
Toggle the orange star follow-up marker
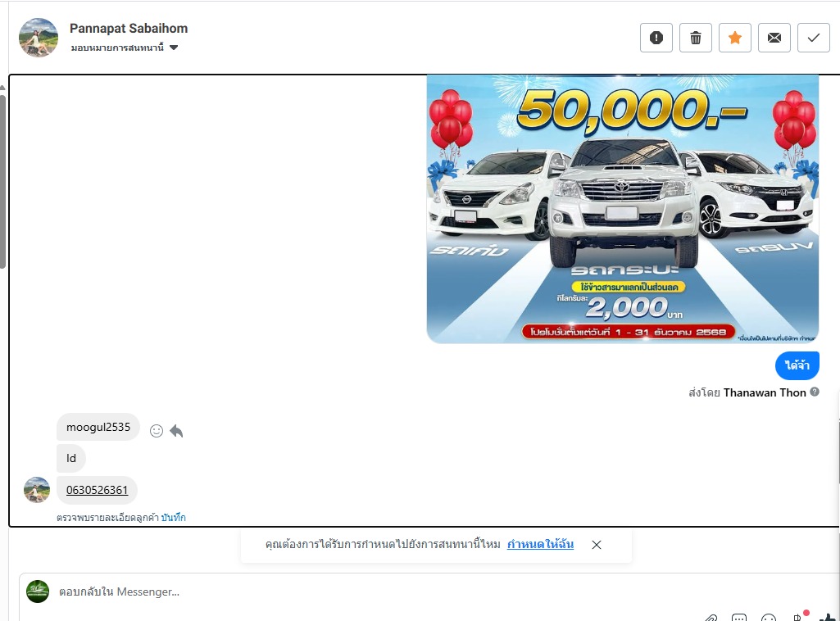[735, 38]
